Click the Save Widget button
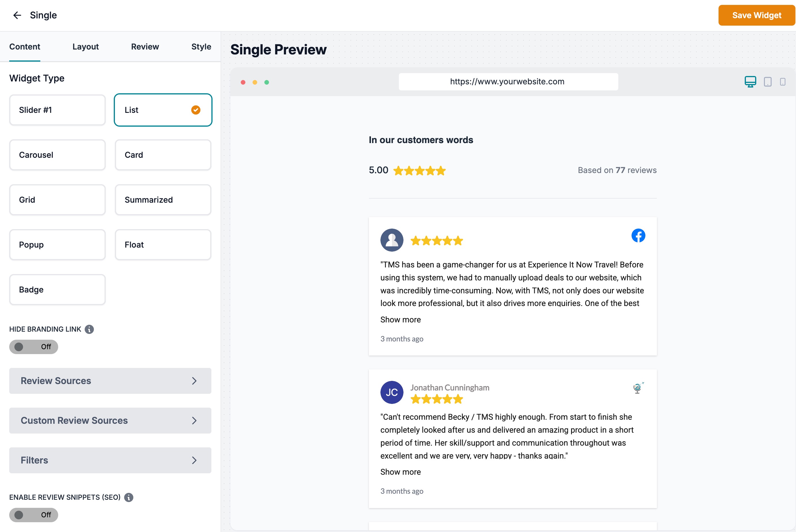Image resolution: width=796 pixels, height=532 pixels. 757,15
